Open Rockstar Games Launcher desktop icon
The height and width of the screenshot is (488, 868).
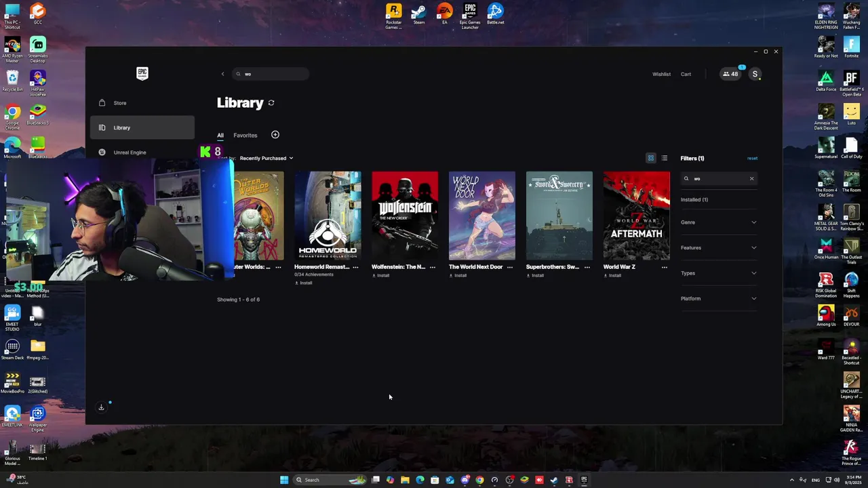point(394,16)
